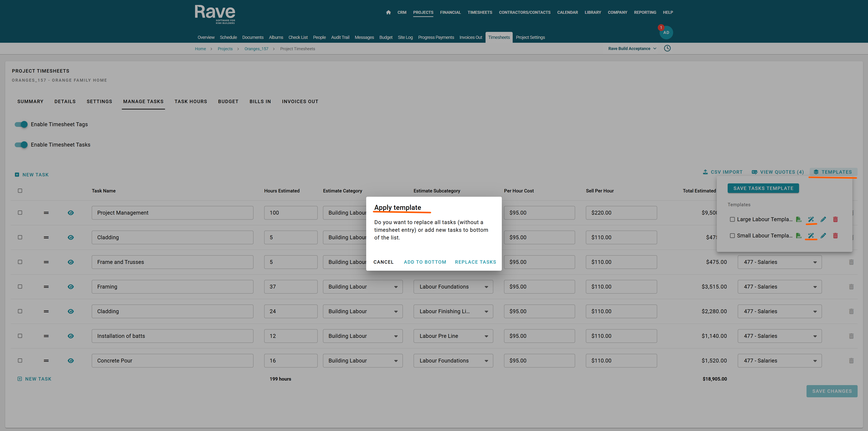Expand the Rave Build Acceptance selector
The width and height of the screenshot is (868, 431).
point(632,49)
